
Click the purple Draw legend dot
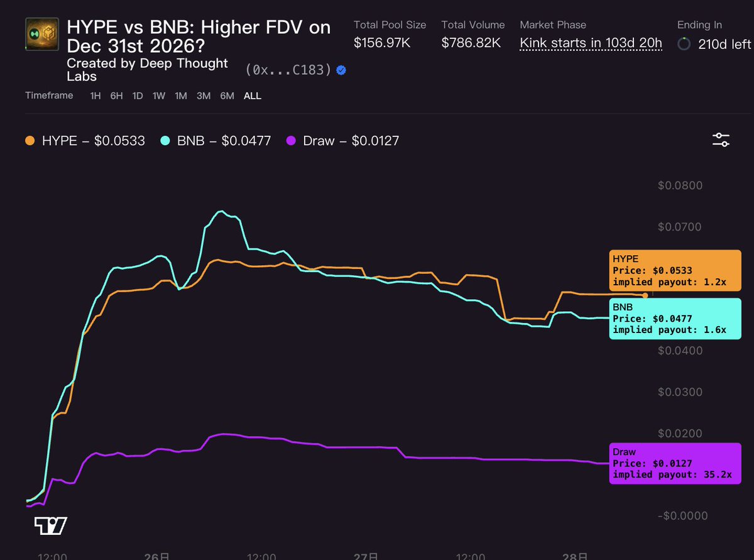(x=291, y=141)
